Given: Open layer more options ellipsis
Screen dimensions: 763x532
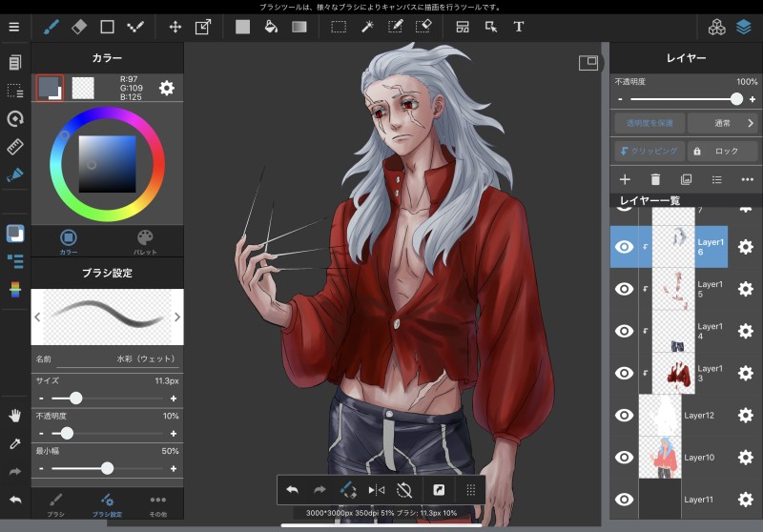Looking at the screenshot, I should pyautogui.click(x=748, y=179).
